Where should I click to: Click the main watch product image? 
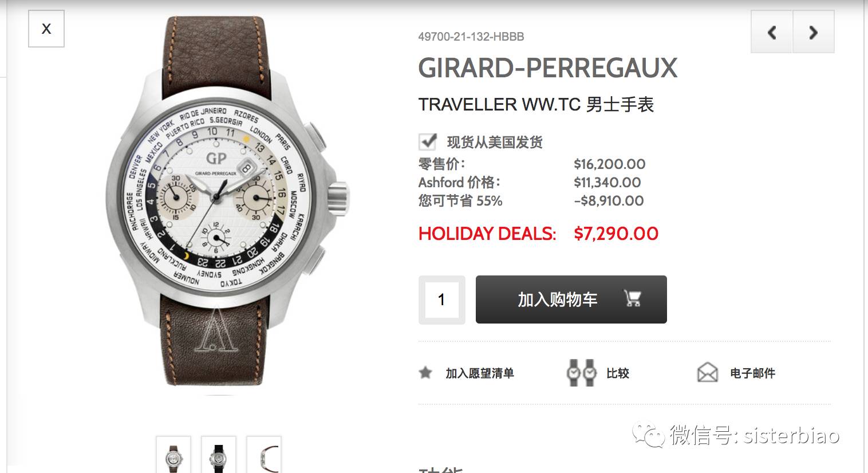pyautogui.click(x=227, y=200)
